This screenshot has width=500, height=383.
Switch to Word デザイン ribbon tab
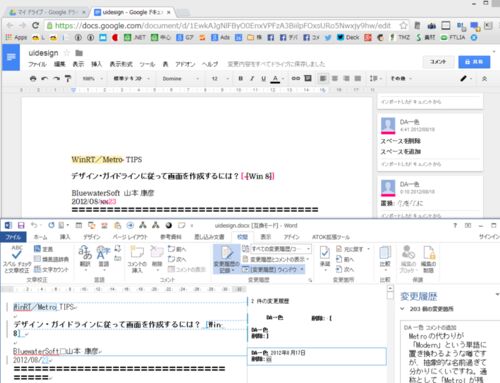point(92,237)
